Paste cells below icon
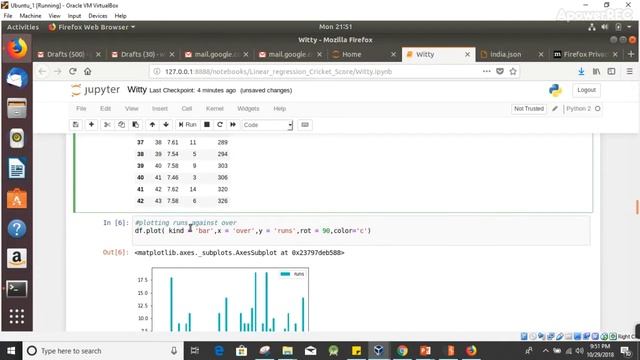The width and height of the screenshot is (640, 360). click(136, 124)
